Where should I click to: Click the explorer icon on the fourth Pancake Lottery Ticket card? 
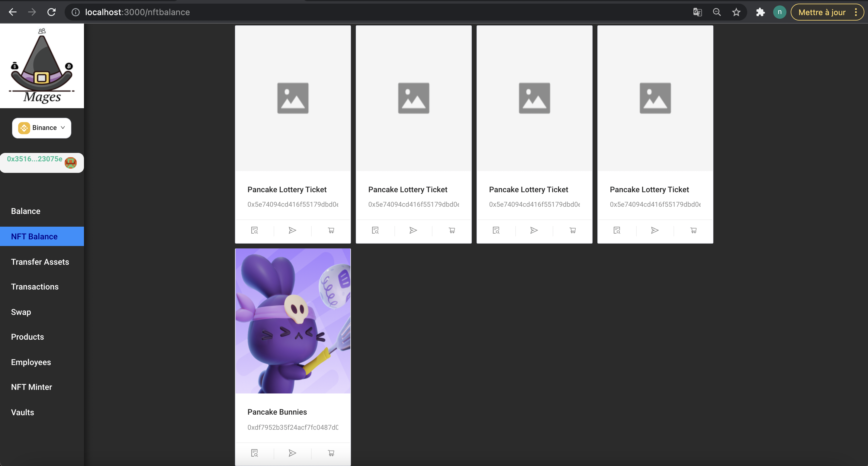pyautogui.click(x=617, y=230)
